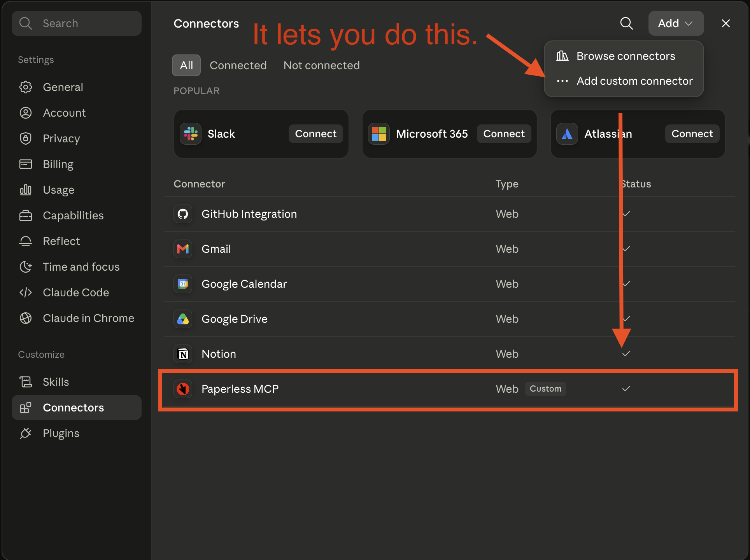Click the Notion icon in connector list
The width and height of the screenshot is (750, 560).
(183, 354)
